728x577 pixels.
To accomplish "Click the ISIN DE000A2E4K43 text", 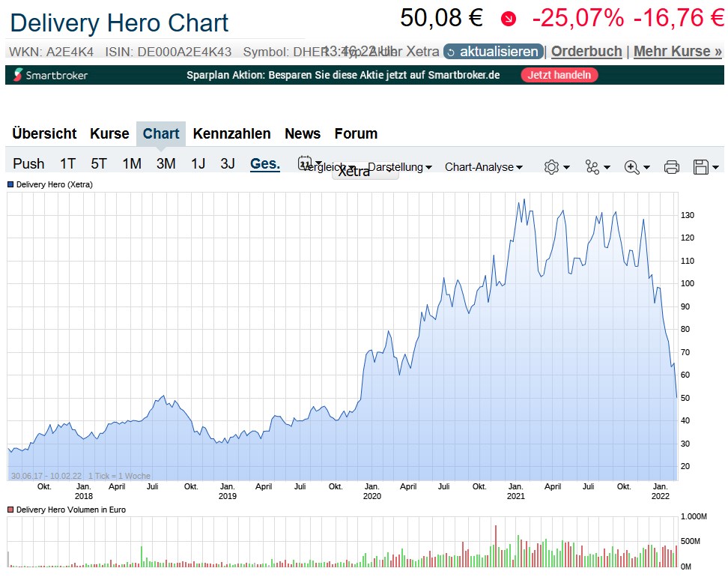I will (168, 52).
